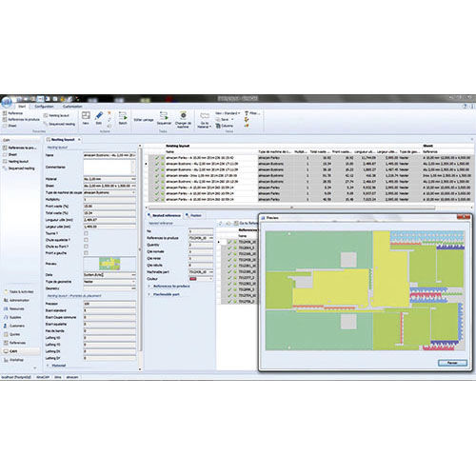Screen dimensions: 476x476
Task: Expand the Machinable part section
Action: coord(164,294)
